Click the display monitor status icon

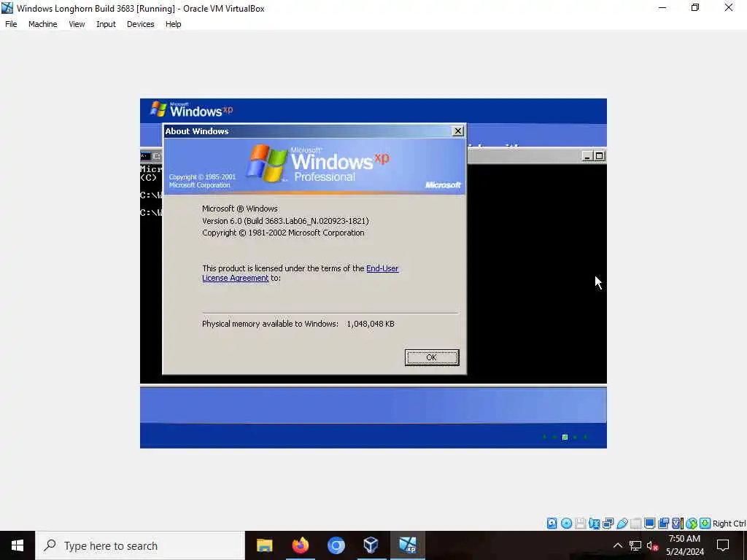point(649,524)
